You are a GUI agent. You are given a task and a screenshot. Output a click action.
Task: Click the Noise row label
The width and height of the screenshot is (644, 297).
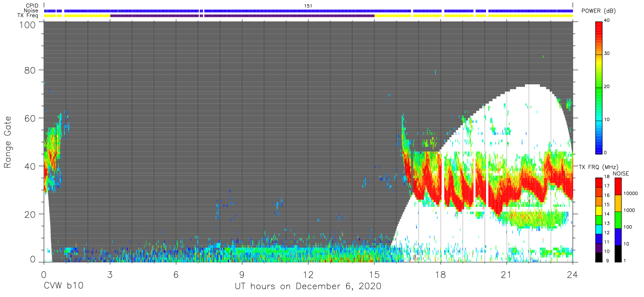click(31, 10)
